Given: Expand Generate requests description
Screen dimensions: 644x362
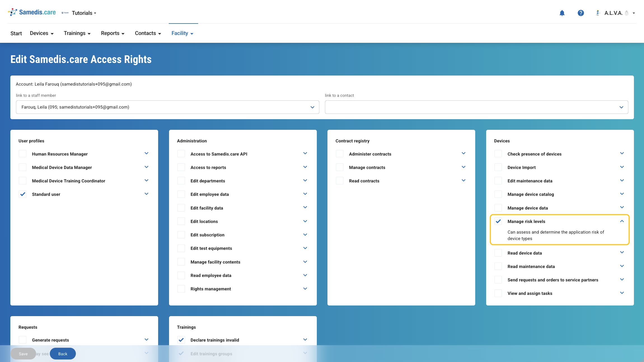Looking at the screenshot, I should (146, 340).
